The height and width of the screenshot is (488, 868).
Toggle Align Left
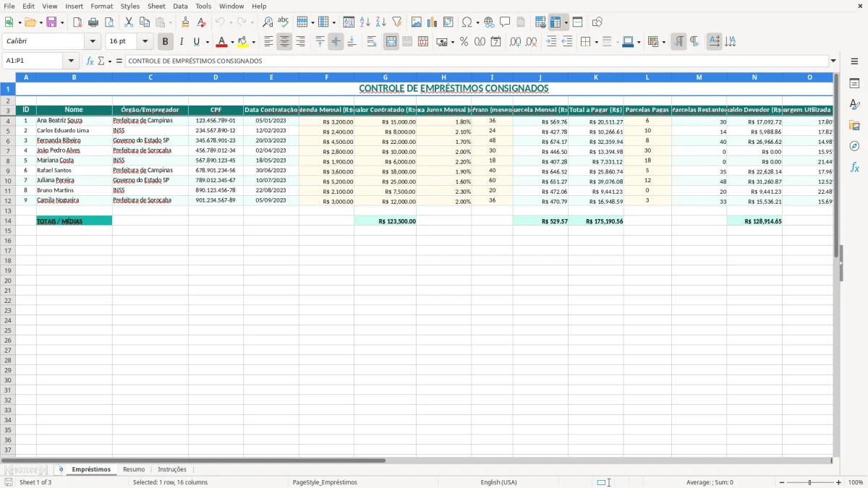pyautogui.click(x=268, y=42)
